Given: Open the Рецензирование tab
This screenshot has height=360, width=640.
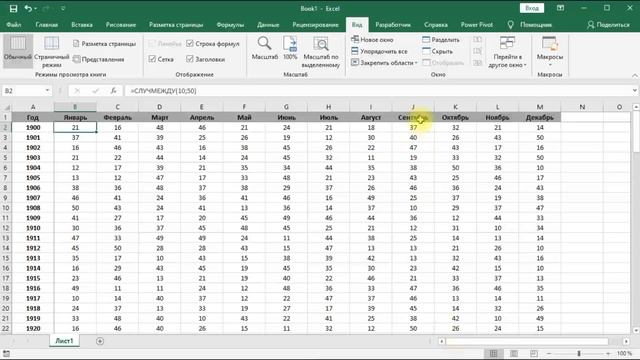Looking at the screenshot, I should (316, 24).
